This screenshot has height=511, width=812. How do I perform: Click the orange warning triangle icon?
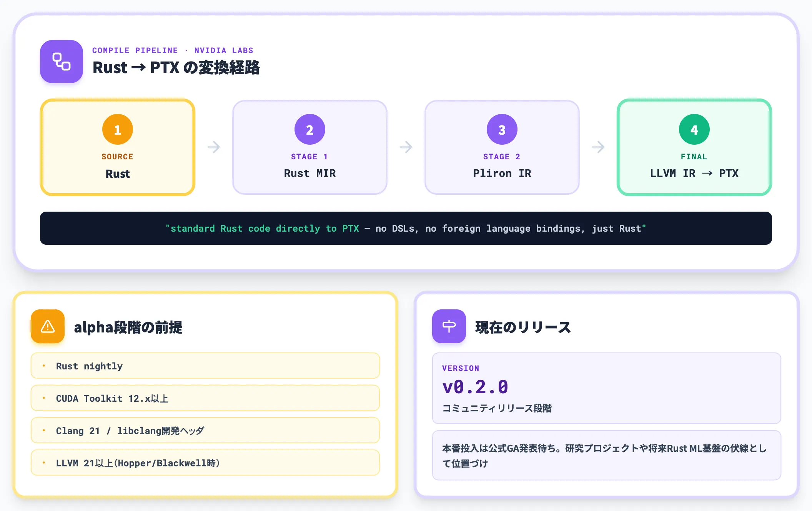(x=48, y=326)
